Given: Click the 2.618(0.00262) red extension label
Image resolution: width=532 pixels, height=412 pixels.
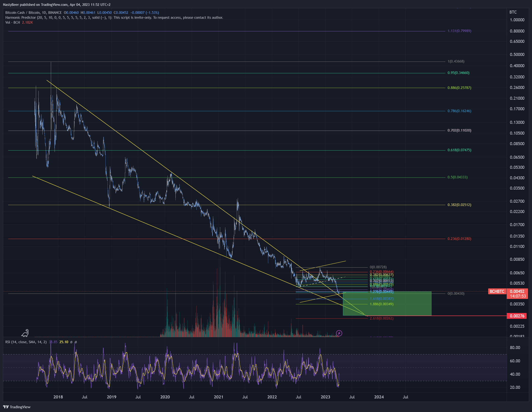Looking at the screenshot, I should [x=381, y=318].
